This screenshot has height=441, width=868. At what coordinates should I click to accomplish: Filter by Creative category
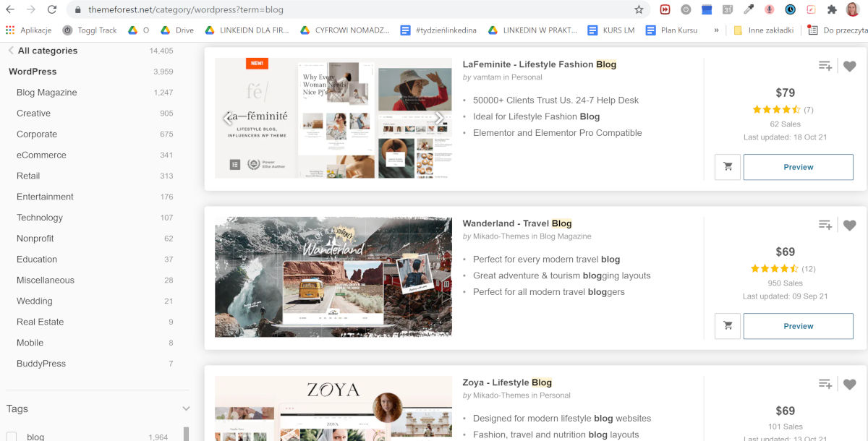point(33,114)
